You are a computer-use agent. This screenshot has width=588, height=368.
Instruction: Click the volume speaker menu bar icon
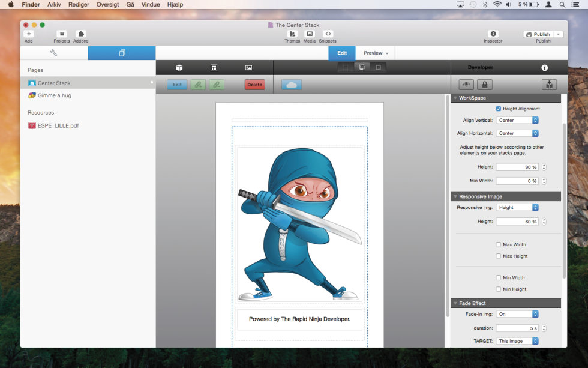click(x=509, y=4)
